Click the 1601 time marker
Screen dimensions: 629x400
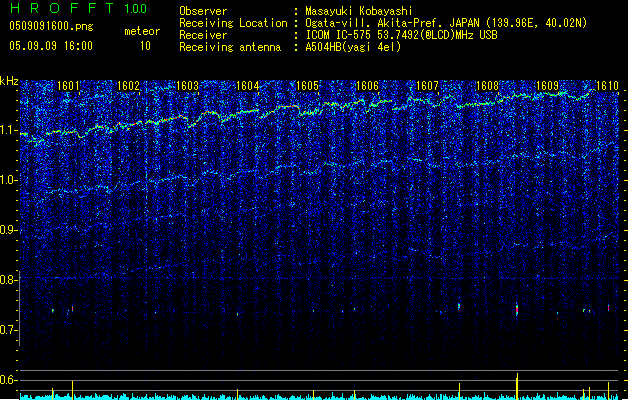69,86
